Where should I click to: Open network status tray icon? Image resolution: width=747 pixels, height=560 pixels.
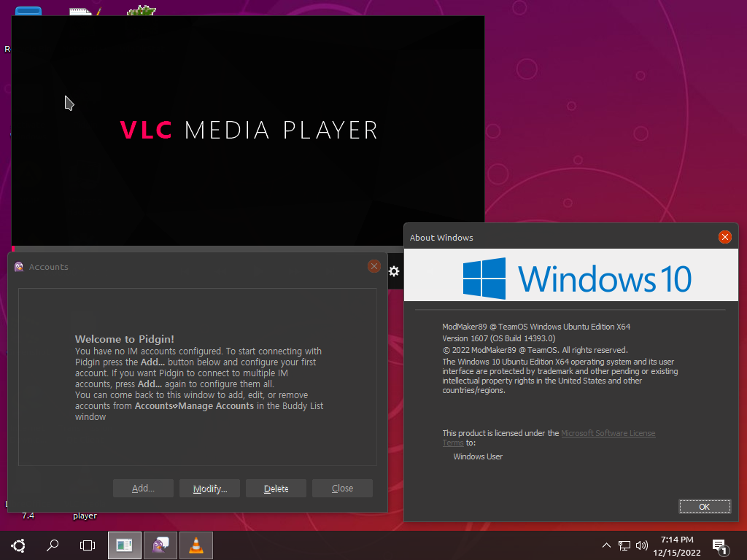[x=624, y=545]
